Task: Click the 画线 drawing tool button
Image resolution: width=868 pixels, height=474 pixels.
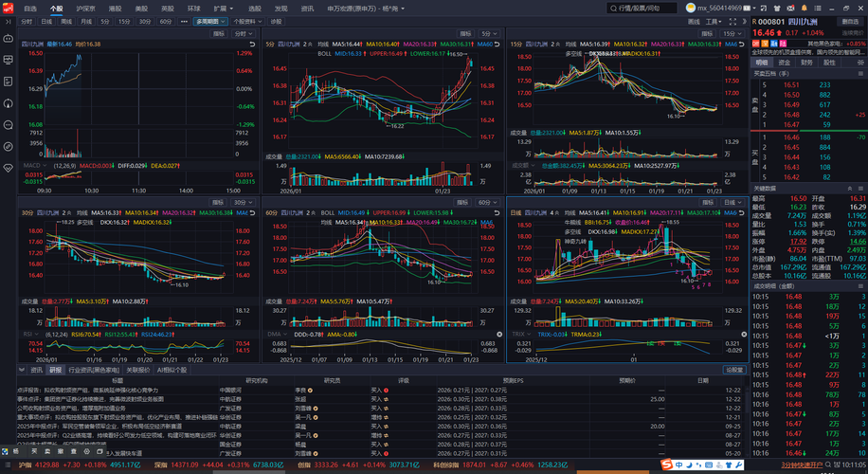Action: coord(694,22)
